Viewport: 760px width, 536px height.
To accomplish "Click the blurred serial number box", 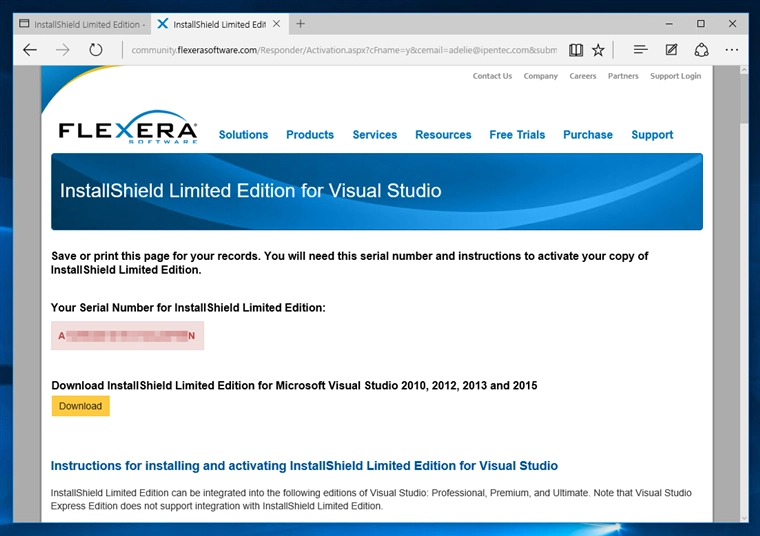I will [127, 335].
